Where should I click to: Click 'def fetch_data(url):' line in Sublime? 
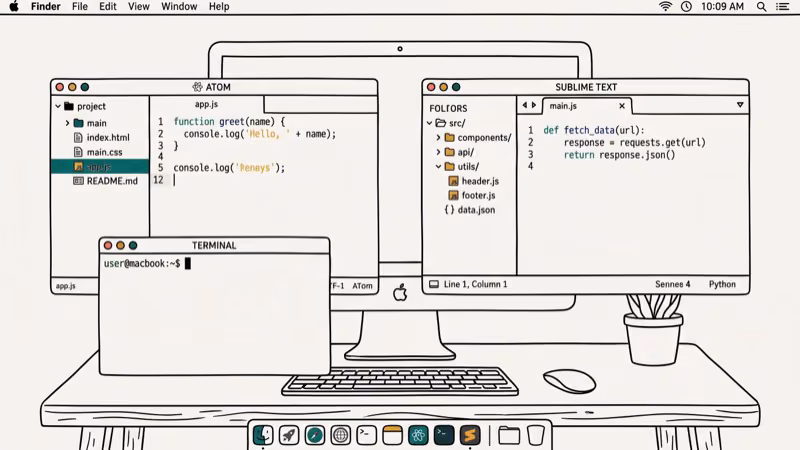pyautogui.click(x=594, y=130)
